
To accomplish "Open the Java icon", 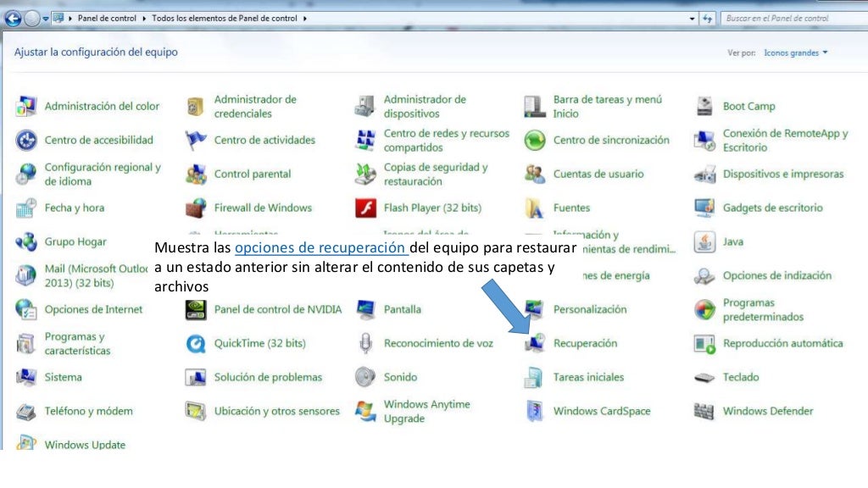I will (704, 241).
